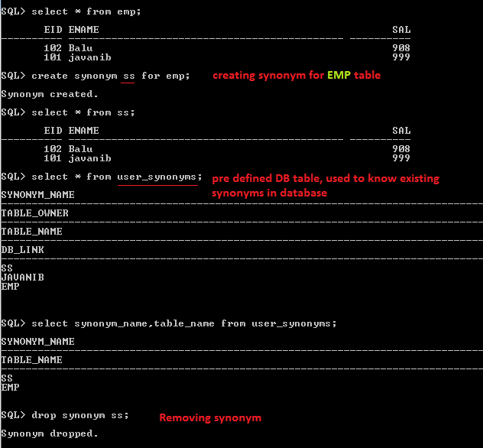The image size is (483, 448).
Task: Select EMP value listed after JAVANIB
Action: pyautogui.click(x=10, y=287)
